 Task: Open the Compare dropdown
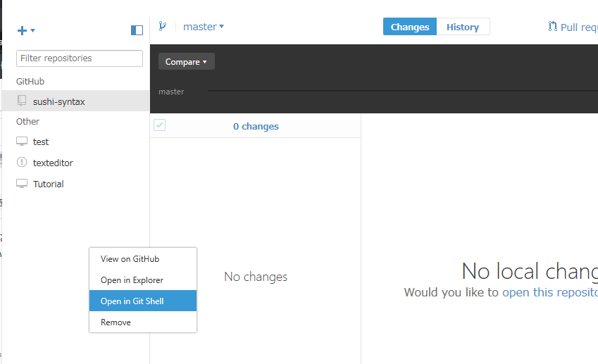[187, 61]
